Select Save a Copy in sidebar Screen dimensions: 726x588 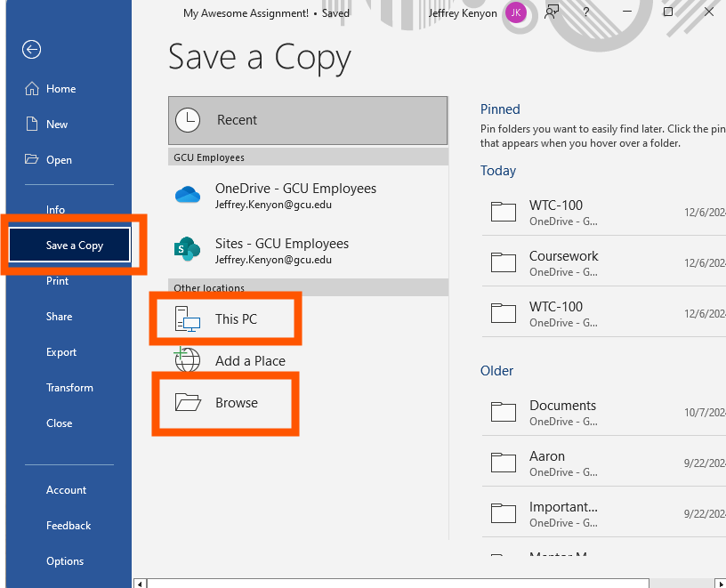tap(69, 245)
